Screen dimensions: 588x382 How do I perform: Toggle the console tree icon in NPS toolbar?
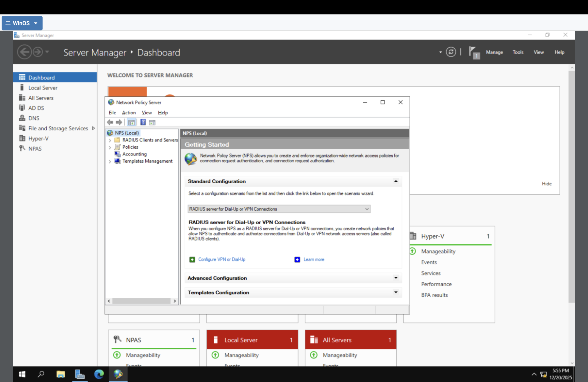coord(131,122)
